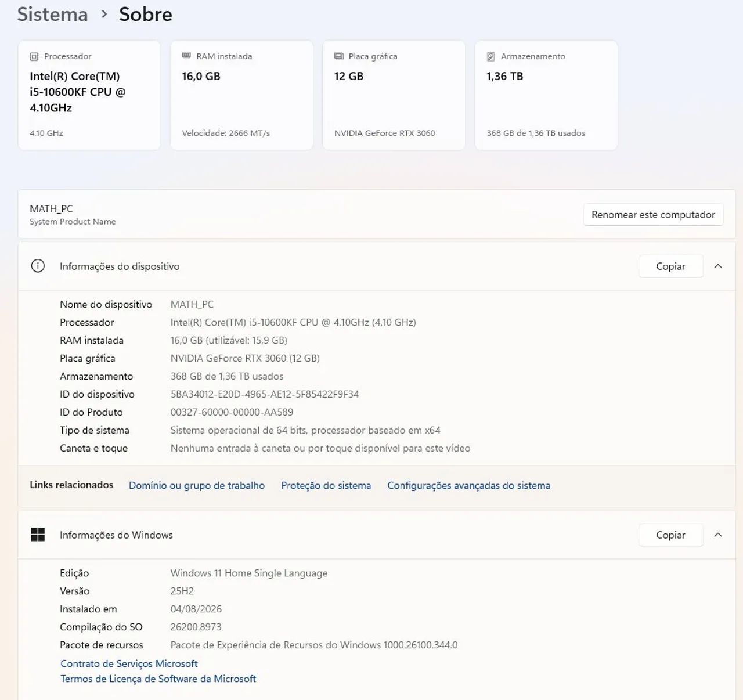The image size is (743, 700).
Task: Select the device ID '5BA34012-E20D-4965-AE12-5F85422F9F34'
Action: coord(265,394)
